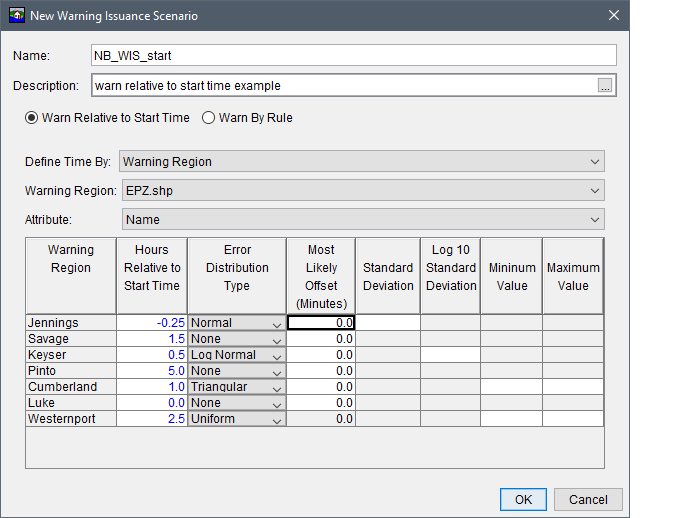Select the Warn By Rule radio button
The height and width of the screenshot is (518, 681).
[x=209, y=118]
